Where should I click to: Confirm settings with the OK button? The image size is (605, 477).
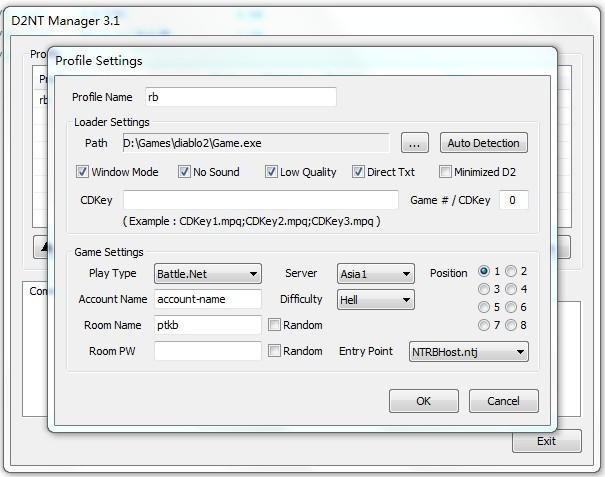tap(424, 401)
